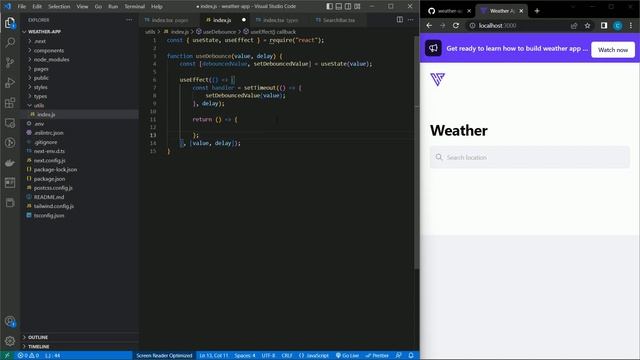The width and height of the screenshot is (640, 360).
Task: Open the Help menu
Action: tap(157, 7)
